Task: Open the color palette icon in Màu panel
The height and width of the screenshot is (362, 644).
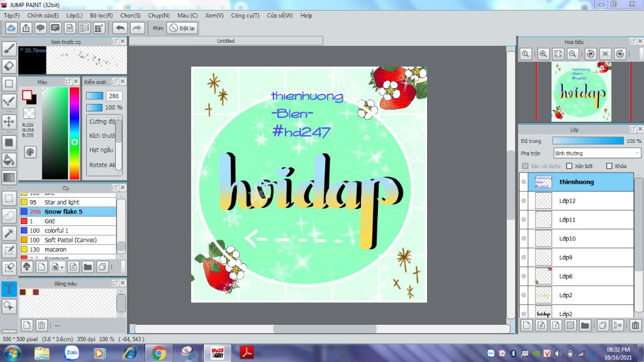Action: [x=30, y=152]
